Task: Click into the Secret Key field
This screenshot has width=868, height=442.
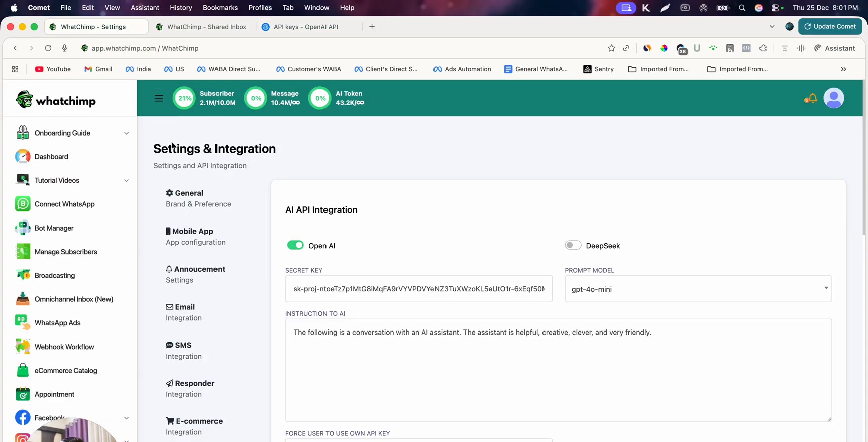Action: pos(418,289)
